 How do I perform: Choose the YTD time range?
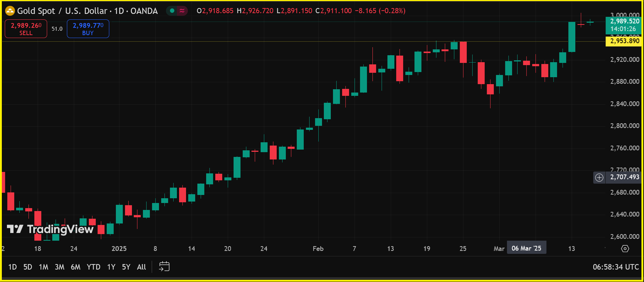click(94, 267)
